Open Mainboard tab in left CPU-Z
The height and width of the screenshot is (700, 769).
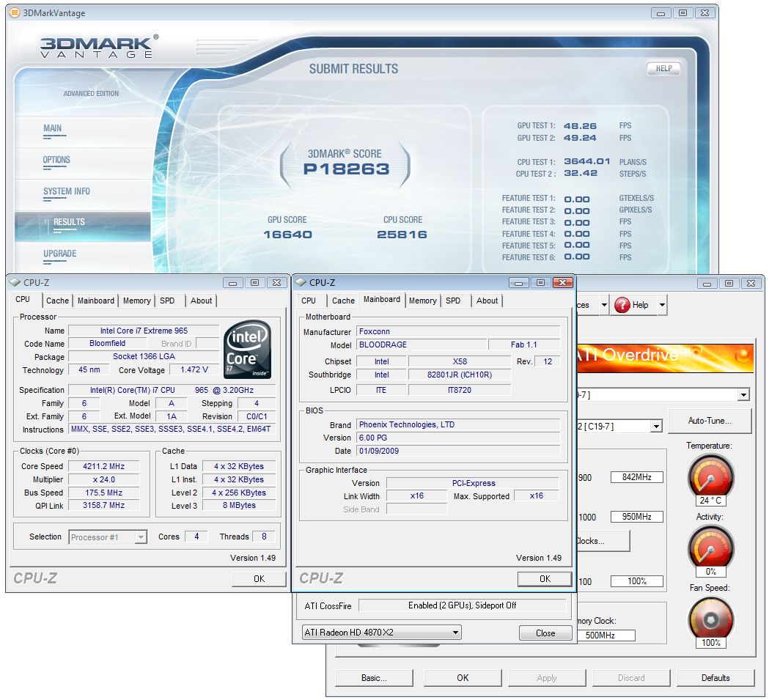95,301
